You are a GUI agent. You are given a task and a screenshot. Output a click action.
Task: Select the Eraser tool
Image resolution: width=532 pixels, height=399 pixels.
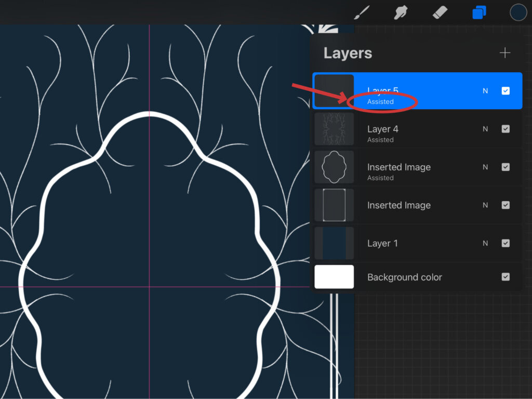pyautogui.click(x=440, y=12)
